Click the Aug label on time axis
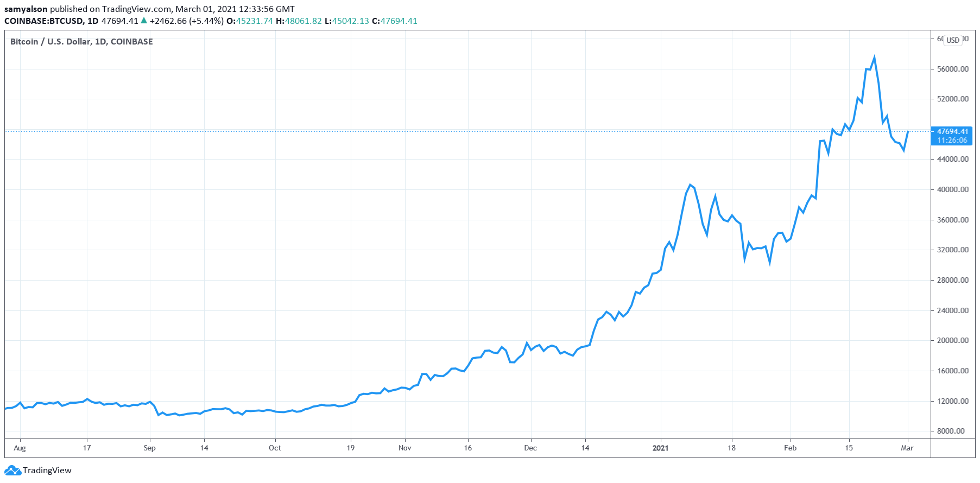This screenshot has width=980, height=483. pyautogui.click(x=20, y=448)
